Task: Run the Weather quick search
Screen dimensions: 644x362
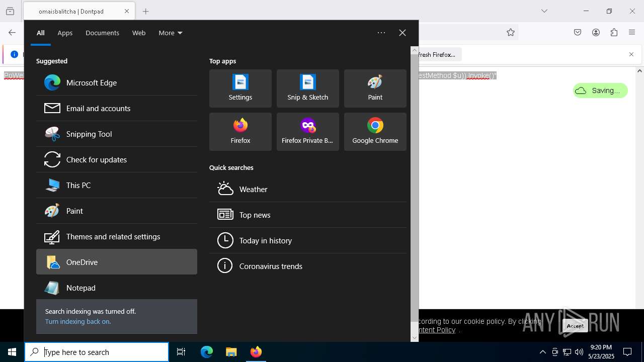Action: (x=308, y=189)
